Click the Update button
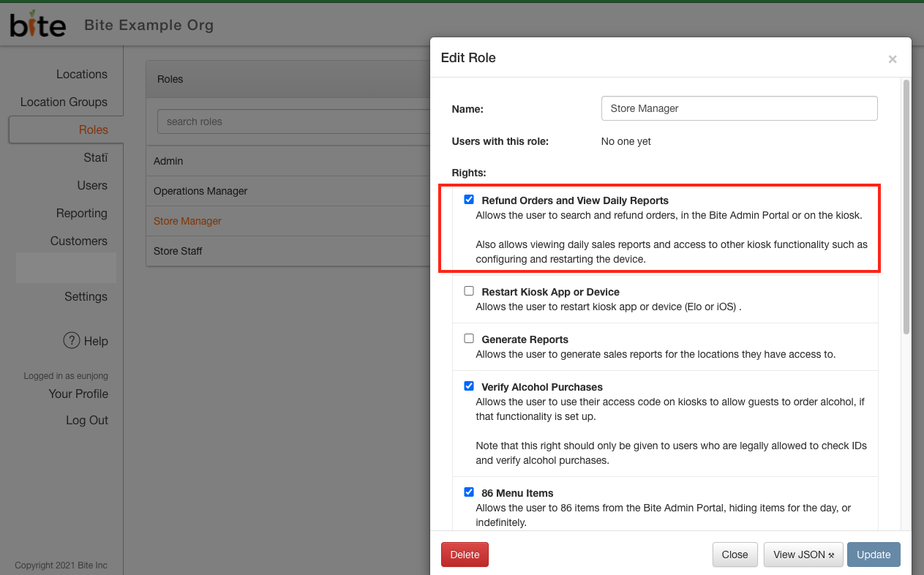924x575 pixels. (x=874, y=555)
